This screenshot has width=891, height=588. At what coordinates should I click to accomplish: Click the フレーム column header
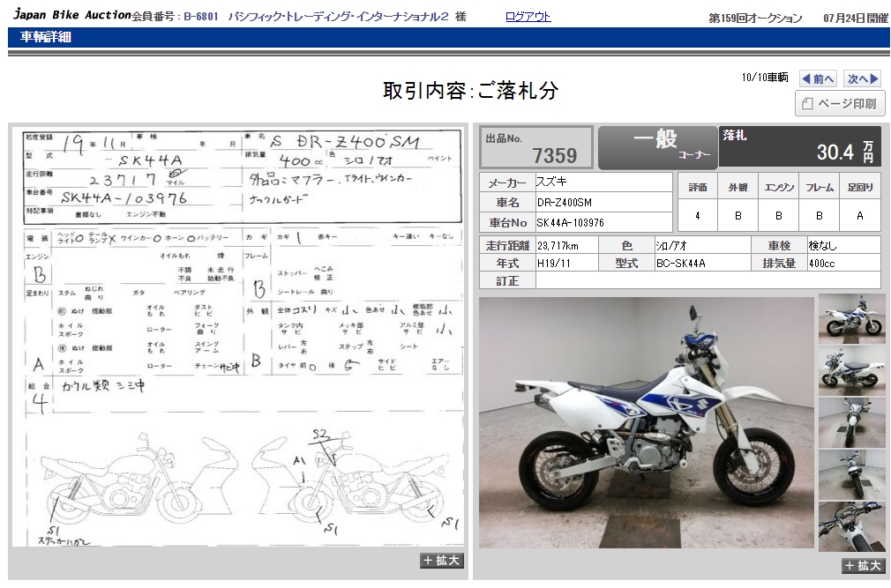coord(820,187)
